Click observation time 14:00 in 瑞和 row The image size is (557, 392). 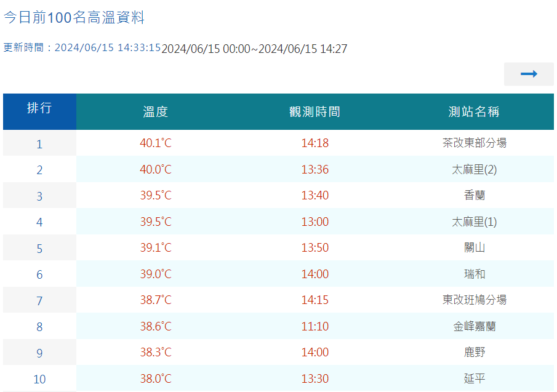click(315, 274)
